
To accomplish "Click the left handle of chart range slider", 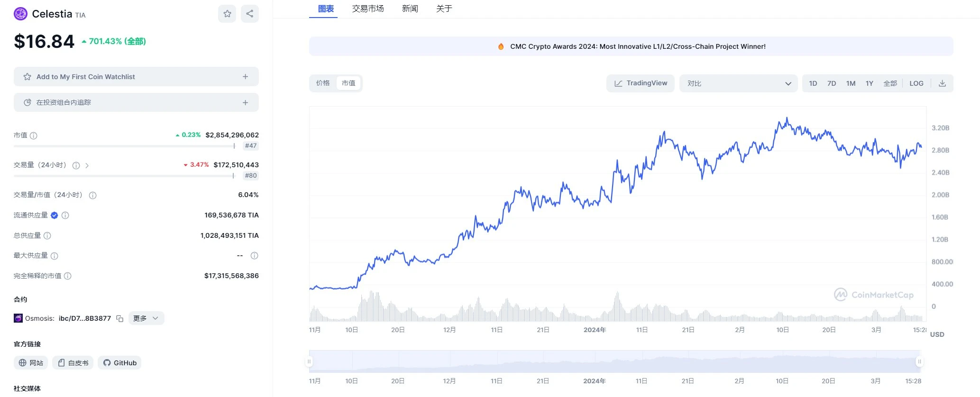I will coord(309,361).
